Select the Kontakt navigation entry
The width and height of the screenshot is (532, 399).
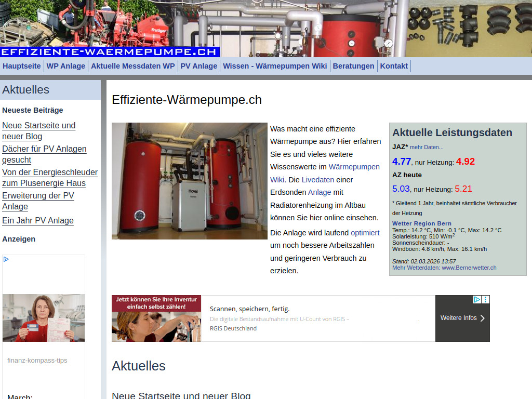[x=394, y=66]
